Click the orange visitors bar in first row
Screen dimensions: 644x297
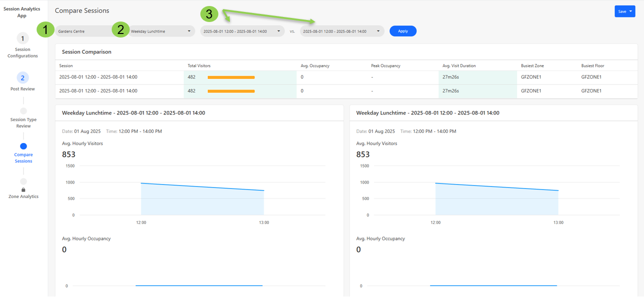point(231,77)
